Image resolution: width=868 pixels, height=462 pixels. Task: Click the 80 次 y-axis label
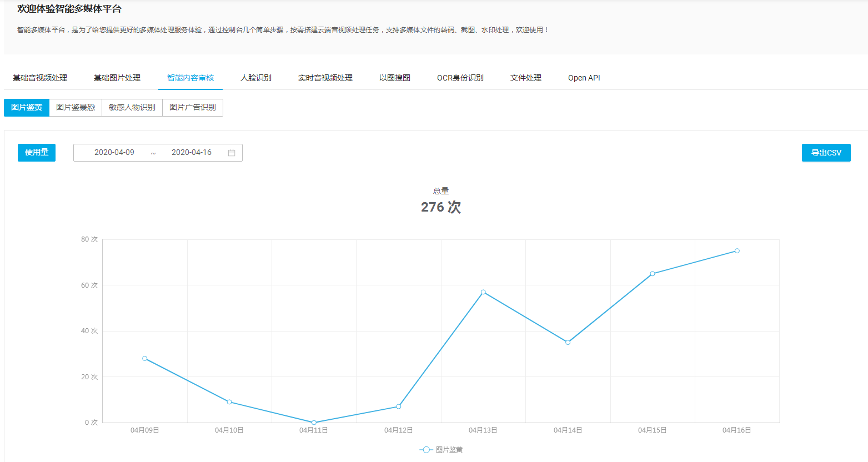[89, 239]
